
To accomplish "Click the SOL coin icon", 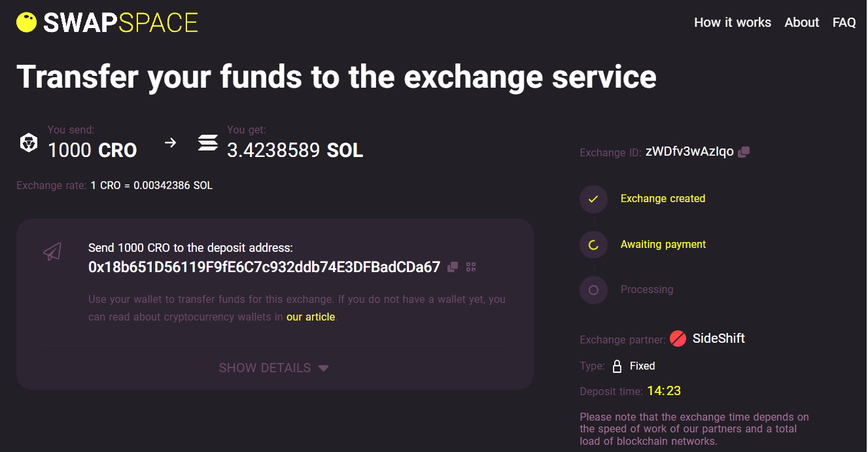I will click(208, 143).
